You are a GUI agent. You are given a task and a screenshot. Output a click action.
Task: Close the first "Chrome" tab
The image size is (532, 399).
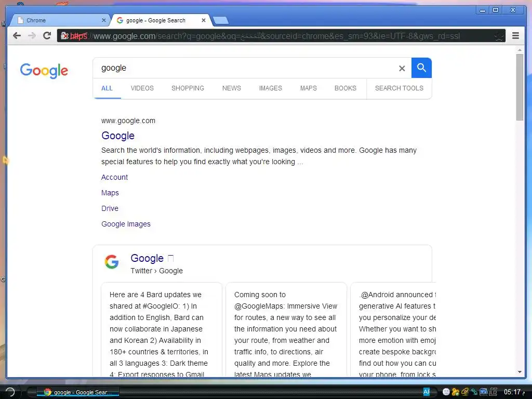click(x=104, y=20)
